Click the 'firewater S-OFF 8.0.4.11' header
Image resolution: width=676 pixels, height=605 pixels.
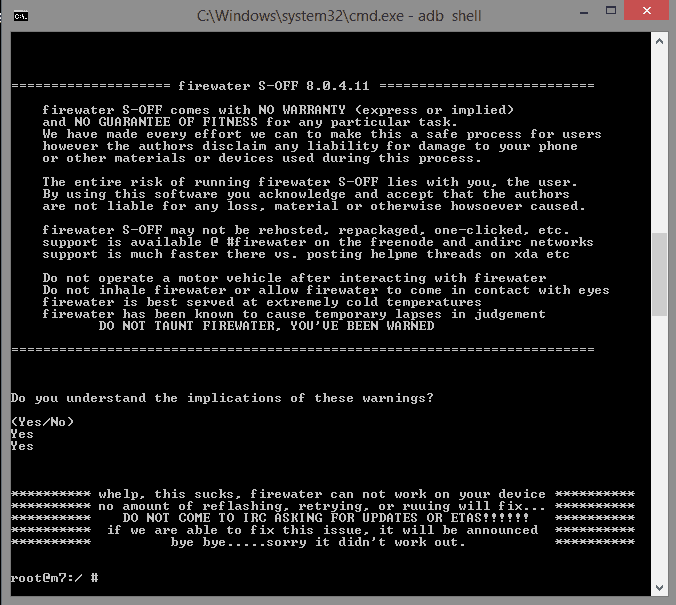274,86
